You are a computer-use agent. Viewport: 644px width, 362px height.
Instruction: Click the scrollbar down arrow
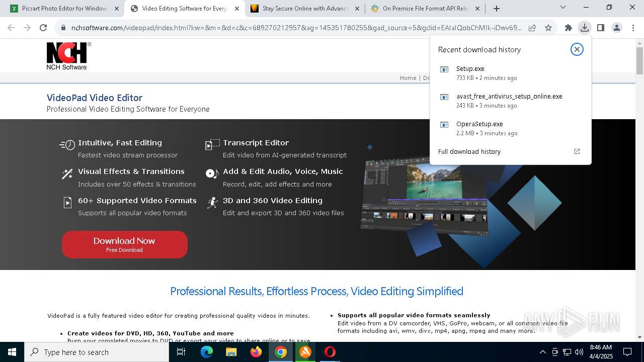coord(639,337)
